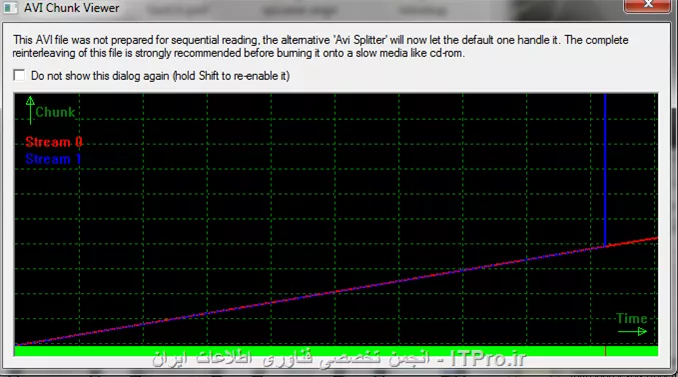This screenshot has width=678, height=377.
Task: Click the 'hold Shift to re-enable it' label text
Action: coord(231,76)
